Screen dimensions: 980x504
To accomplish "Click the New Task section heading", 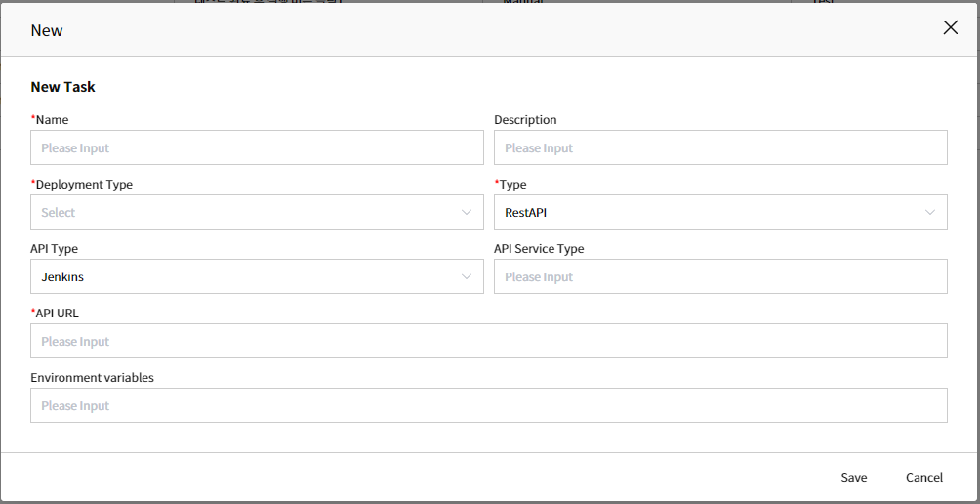I will (63, 87).
